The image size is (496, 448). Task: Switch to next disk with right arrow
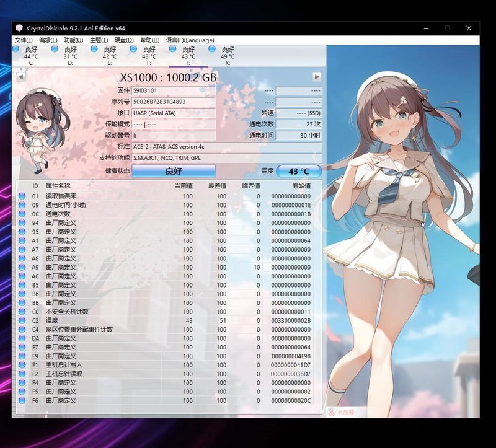pos(317,77)
